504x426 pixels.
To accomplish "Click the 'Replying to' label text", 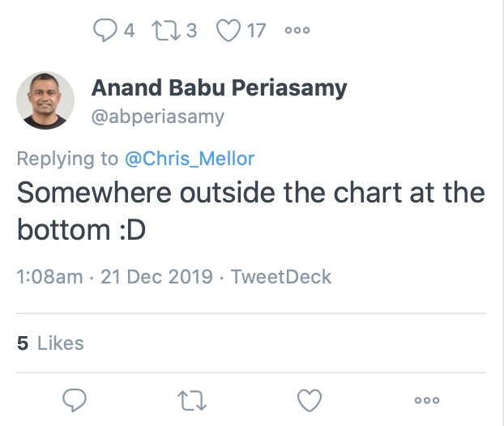I will pyautogui.click(x=67, y=159).
